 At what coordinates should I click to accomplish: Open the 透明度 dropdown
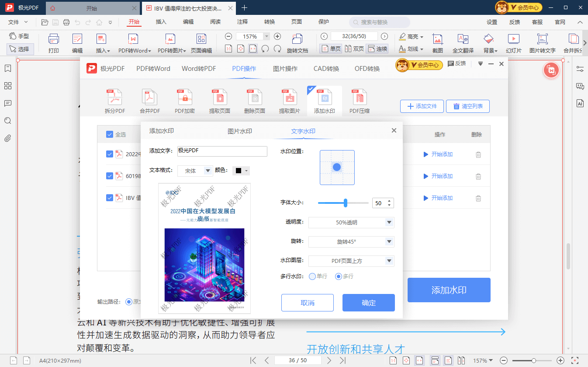coord(351,222)
